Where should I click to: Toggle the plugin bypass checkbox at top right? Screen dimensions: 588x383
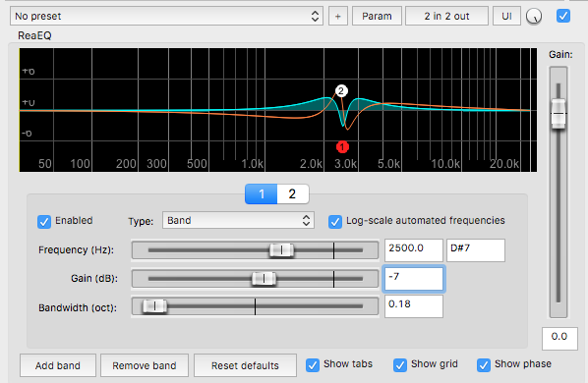563,16
